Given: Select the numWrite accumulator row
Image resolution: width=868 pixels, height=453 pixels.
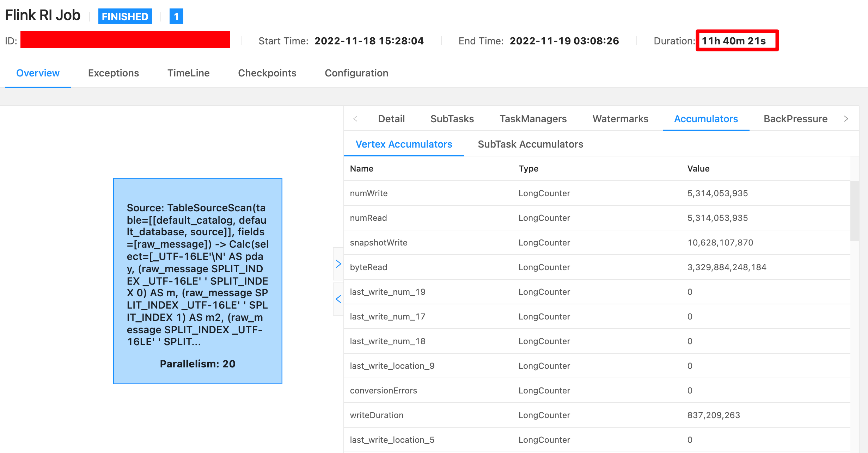Looking at the screenshot, I should point(597,193).
